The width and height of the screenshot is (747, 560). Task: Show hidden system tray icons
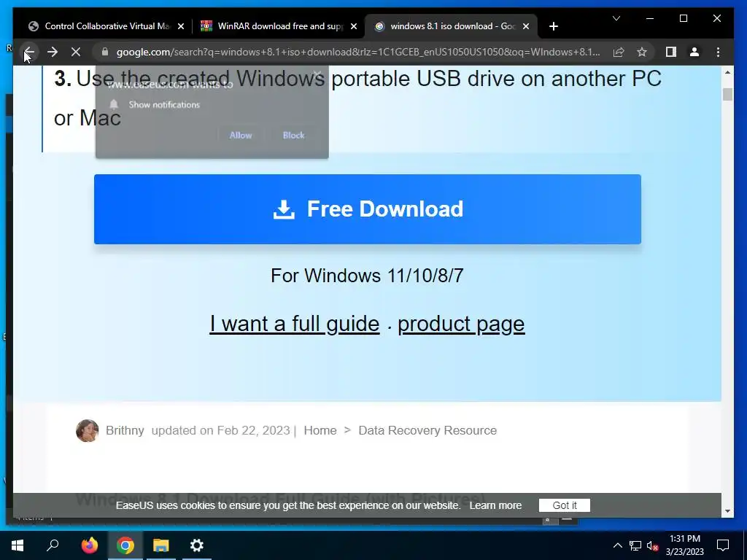pos(617,545)
